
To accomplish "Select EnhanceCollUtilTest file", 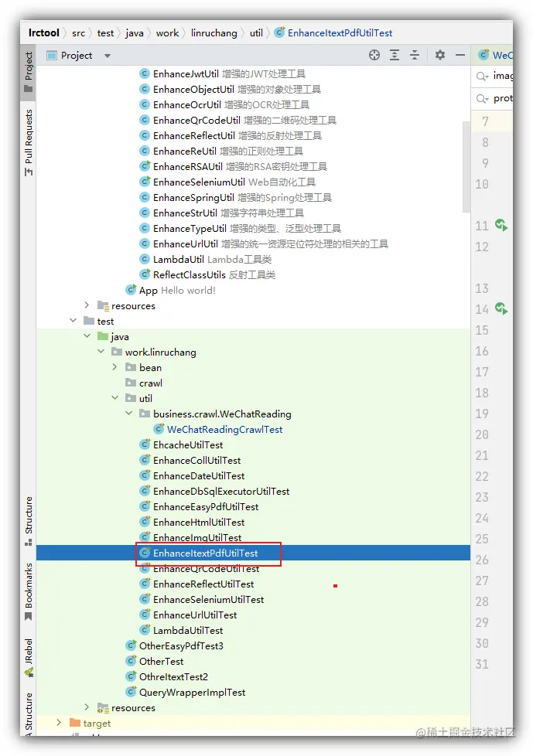I will click(x=190, y=460).
